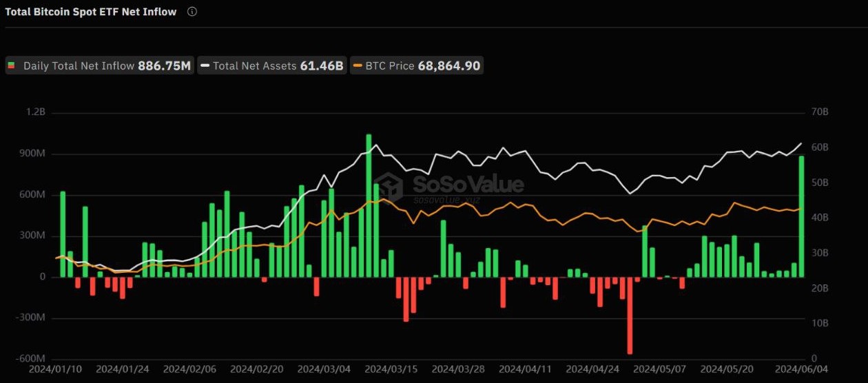Click the sosovalue.xyz watermark text

446,200
